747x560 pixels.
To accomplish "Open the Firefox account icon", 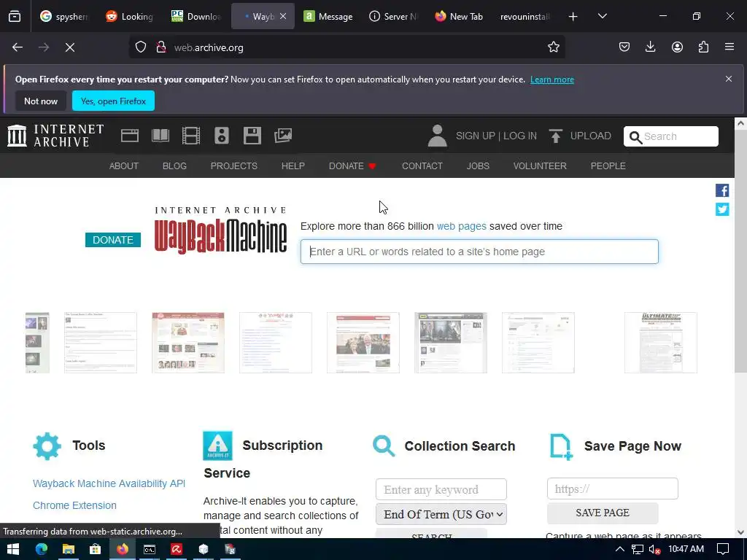I will pyautogui.click(x=678, y=47).
